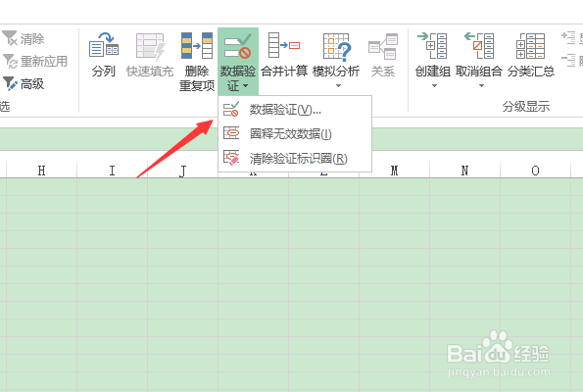Expand the 模拟分析 dropdown arrow
Screen dimensions: 583x392
(x=338, y=86)
